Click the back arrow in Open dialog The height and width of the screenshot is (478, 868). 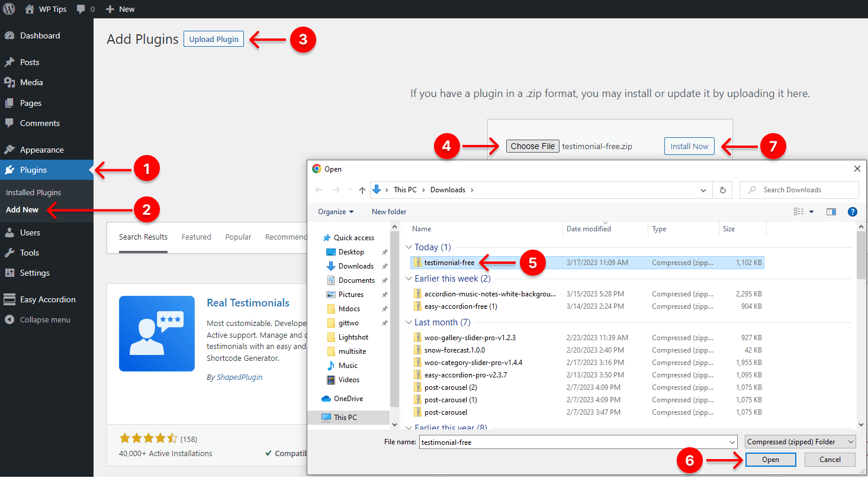tap(319, 190)
